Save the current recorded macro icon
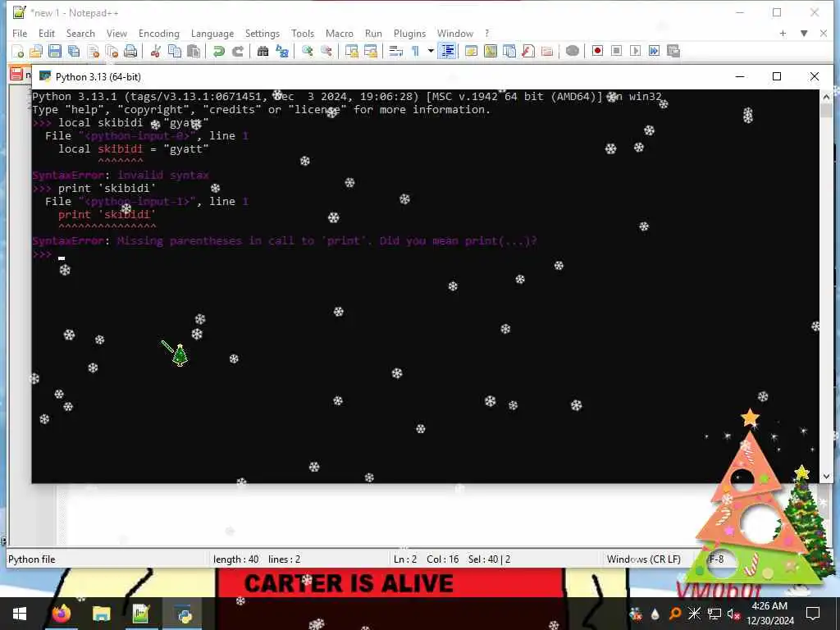Screen dimensions: 840x630 [673, 51]
